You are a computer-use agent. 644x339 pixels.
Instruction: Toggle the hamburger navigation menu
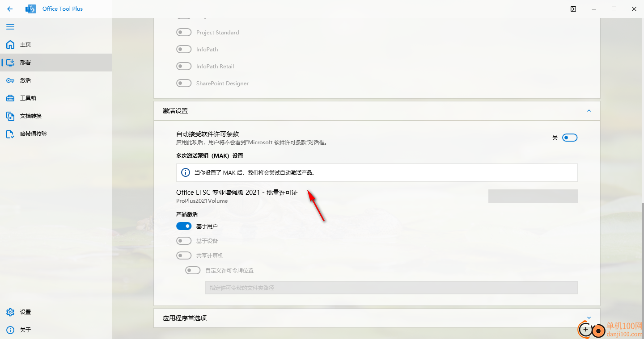coord(10,27)
